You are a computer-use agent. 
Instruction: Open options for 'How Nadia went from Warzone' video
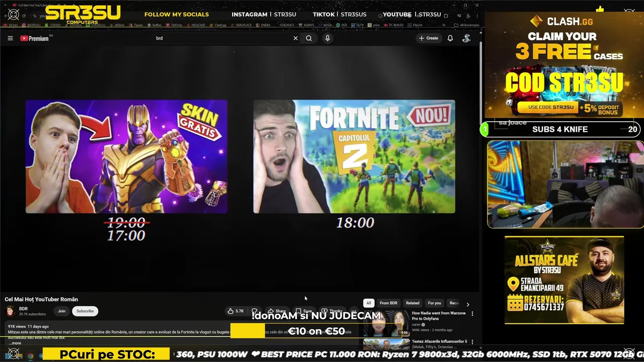point(472,314)
